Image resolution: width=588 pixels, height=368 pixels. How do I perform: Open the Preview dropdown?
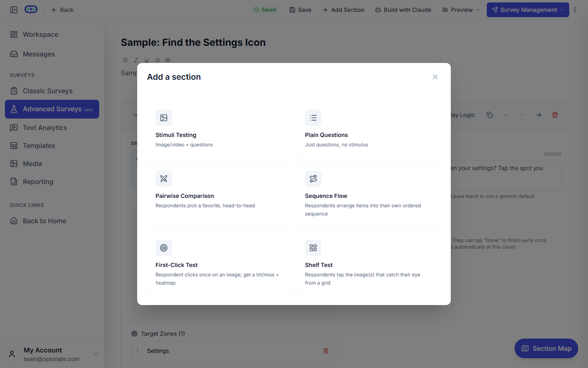point(461,10)
